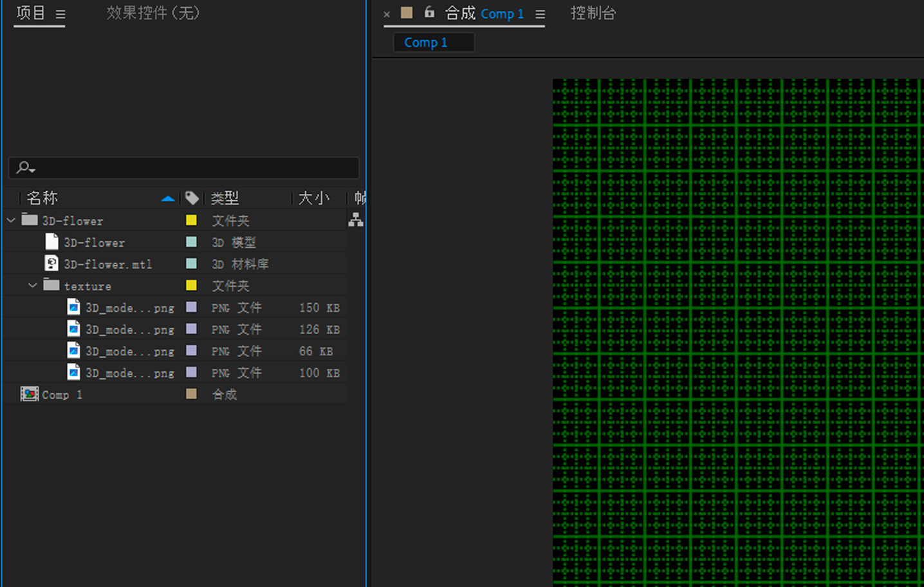Switch to the 项目 panel tab
The width and height of the screenshot is (924, 587).
30,13
